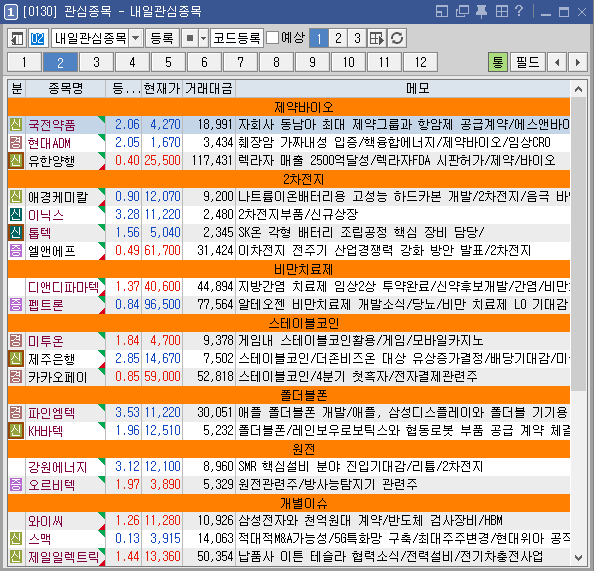Select view mode 3 button
Screen dimensions: 594x571
[357, 38]
